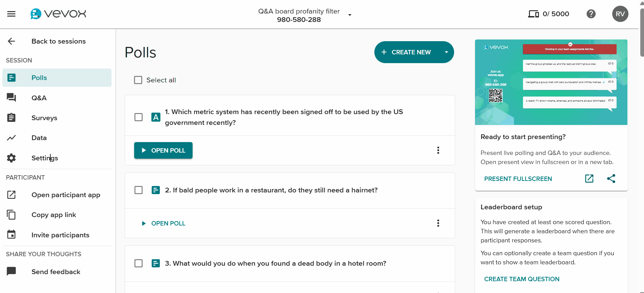644x293 pixels.
Task: Click the present view preview thumbnail
Action: pyautogui.click(x=551, y=82)
